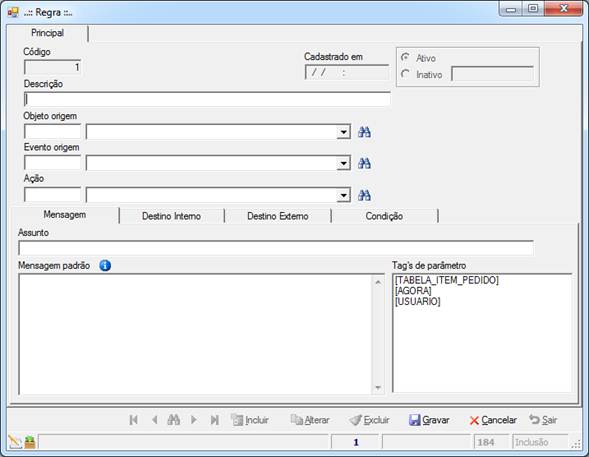
Task: Click the Mensagem padrão scroll up arrow
Action: 378,282
